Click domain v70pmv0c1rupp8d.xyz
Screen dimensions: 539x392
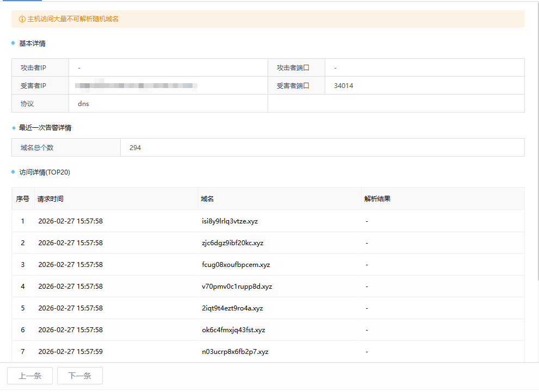(x=237, y=287)
